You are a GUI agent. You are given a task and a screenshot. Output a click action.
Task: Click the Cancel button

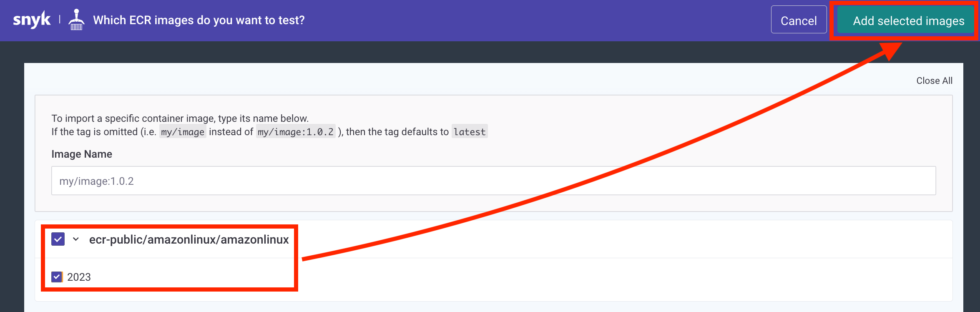[x=799, y=20]
